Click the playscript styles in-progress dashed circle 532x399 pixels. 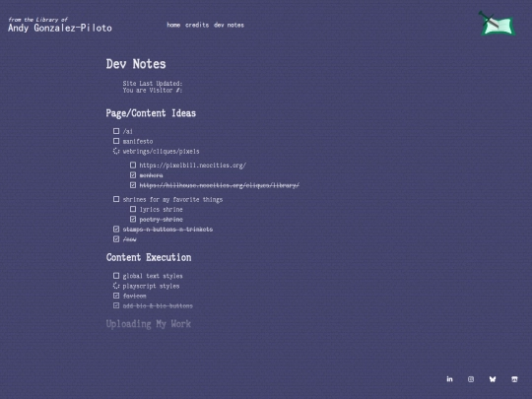pyautogui.click(x=116, y=286)
